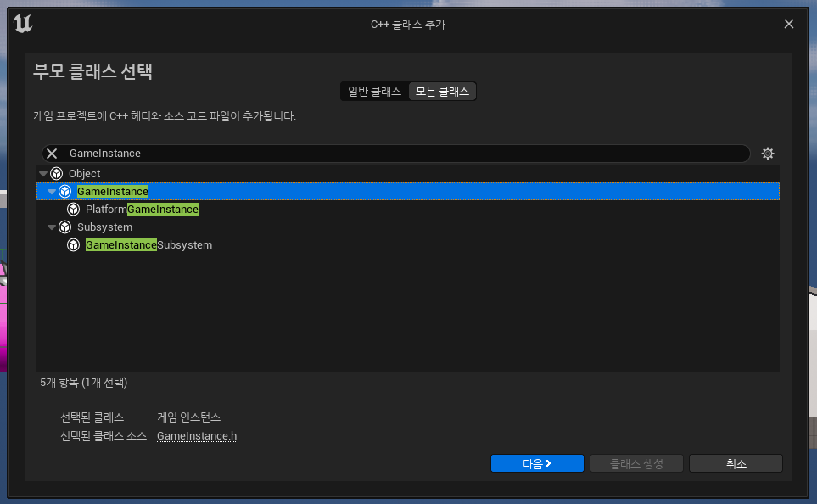Click the disabled 클래스 생성 button

(x=636, y=463)
